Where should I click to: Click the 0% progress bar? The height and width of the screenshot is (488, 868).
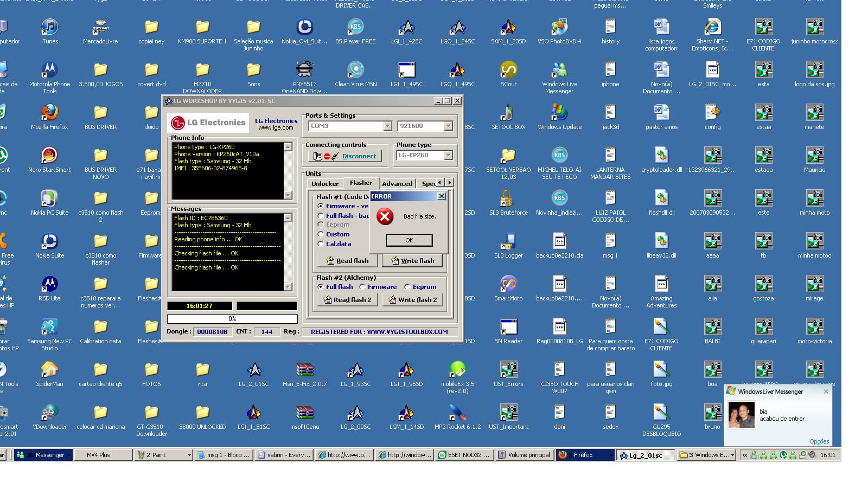click(232, 319)
